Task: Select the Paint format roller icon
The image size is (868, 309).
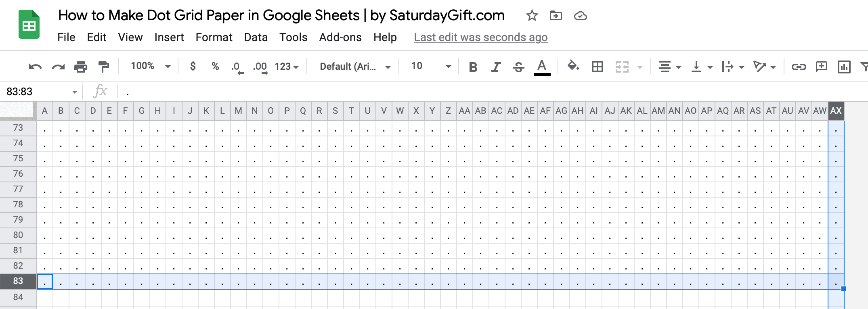Action: [x=104, y=67]
